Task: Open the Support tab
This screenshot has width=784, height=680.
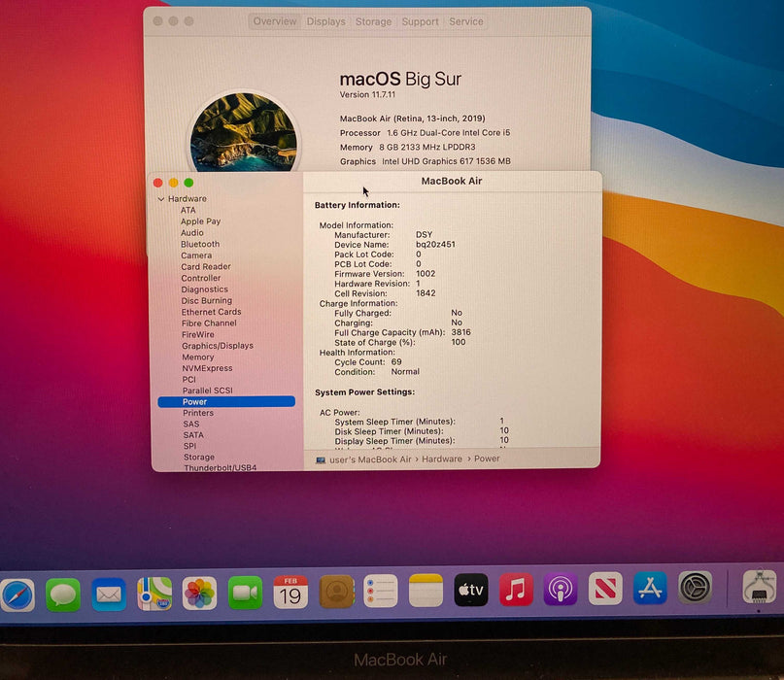Action: point(420,21)
